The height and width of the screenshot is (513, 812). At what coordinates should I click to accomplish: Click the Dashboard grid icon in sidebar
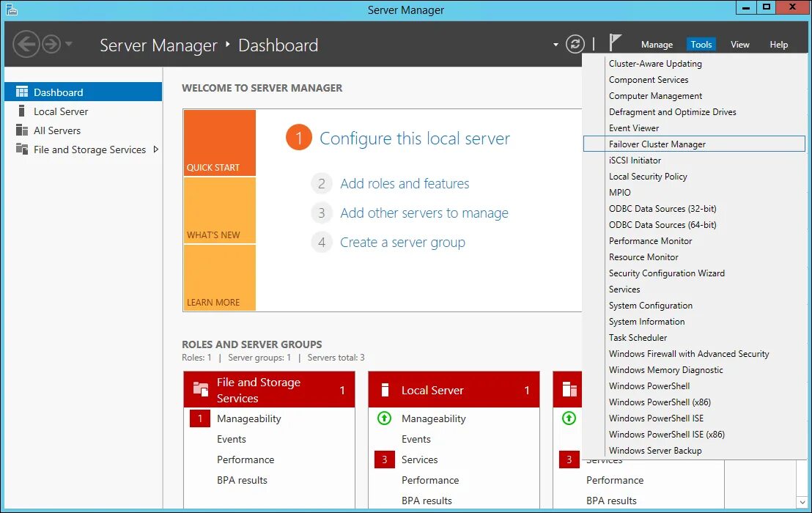22,92
